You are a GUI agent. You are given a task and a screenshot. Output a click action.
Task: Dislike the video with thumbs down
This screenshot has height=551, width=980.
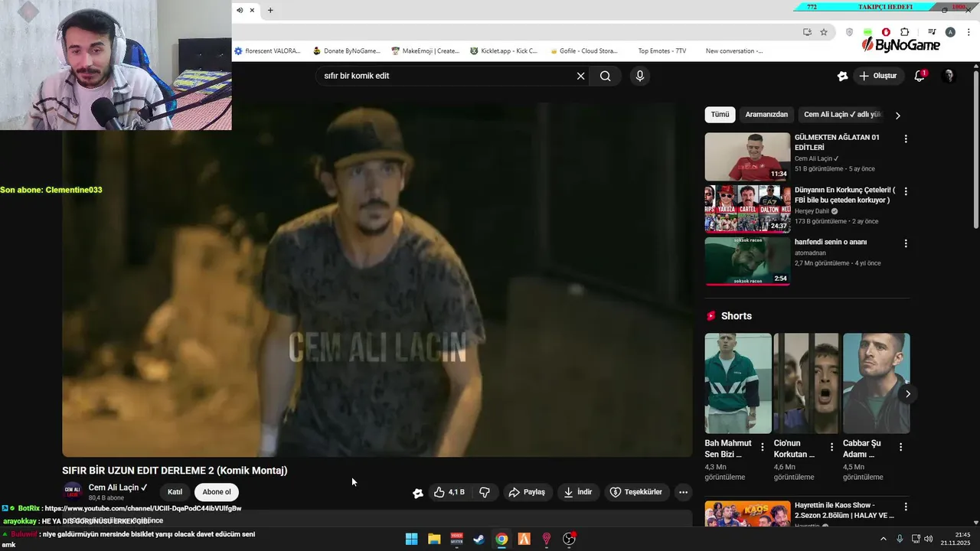(x=485, y=492)
